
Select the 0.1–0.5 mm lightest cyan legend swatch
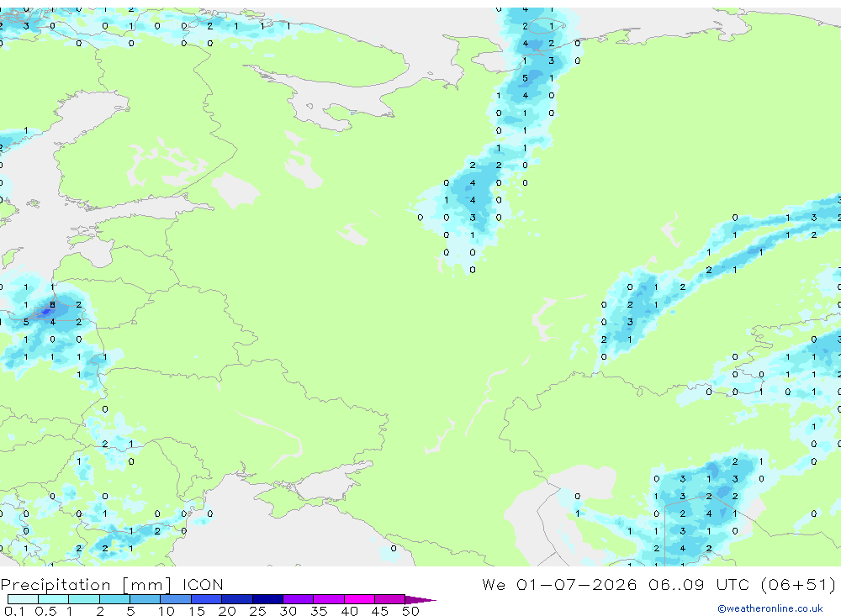click(x=23, y=599)
